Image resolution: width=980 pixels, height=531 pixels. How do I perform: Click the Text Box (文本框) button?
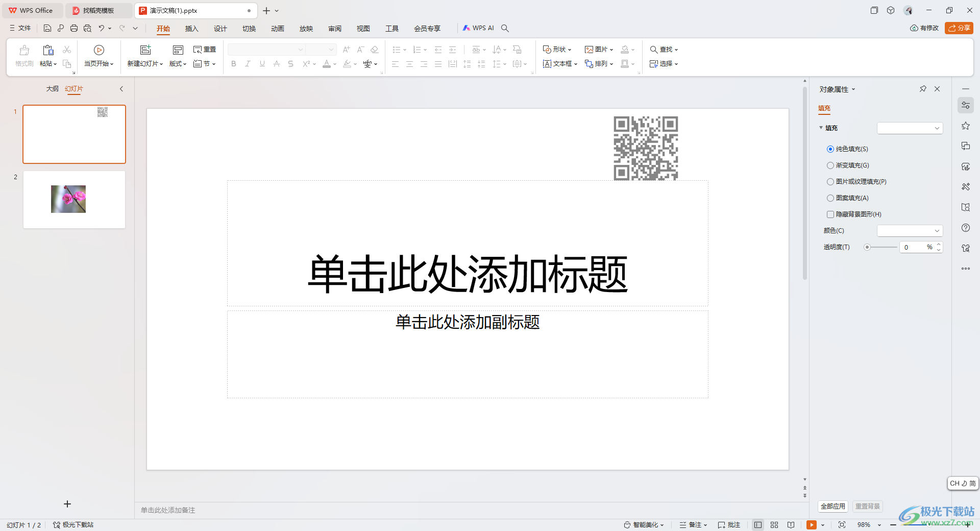560,64
